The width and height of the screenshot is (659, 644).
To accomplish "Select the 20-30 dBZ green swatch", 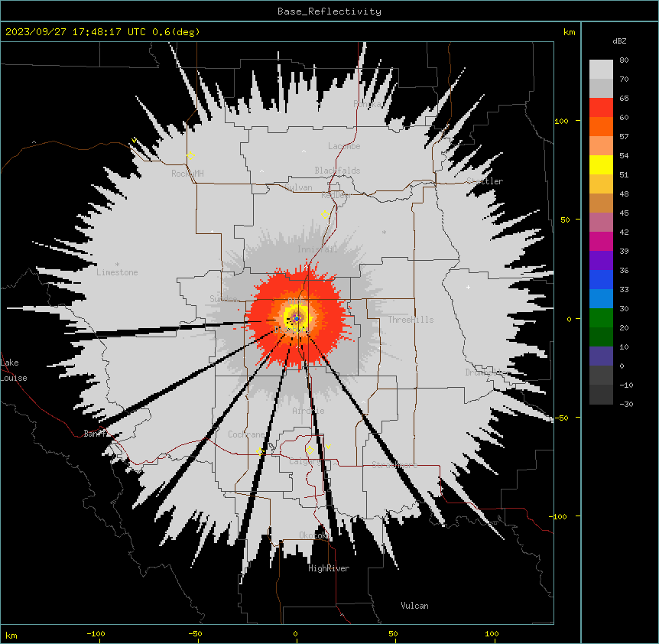I will 601,318.
